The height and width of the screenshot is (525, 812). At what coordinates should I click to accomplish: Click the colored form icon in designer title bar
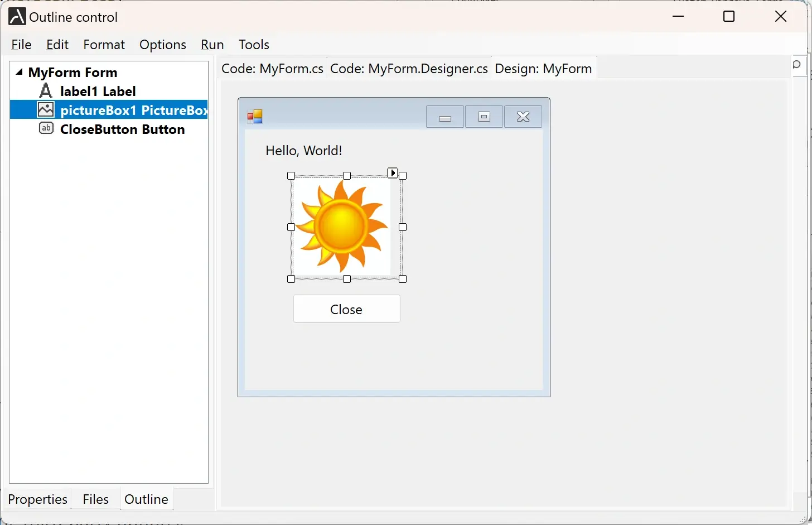tap(255, 116)
